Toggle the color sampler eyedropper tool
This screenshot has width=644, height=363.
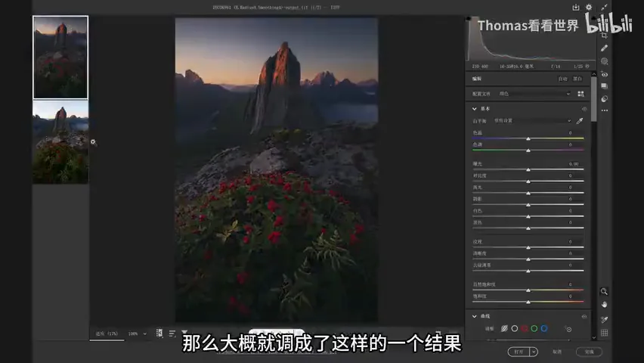pyautogui.click(x=604, y=319)
